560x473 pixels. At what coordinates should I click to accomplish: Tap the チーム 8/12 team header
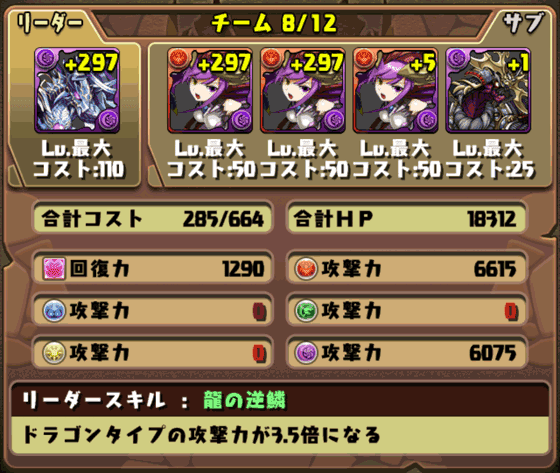click(x=274, y=24)
